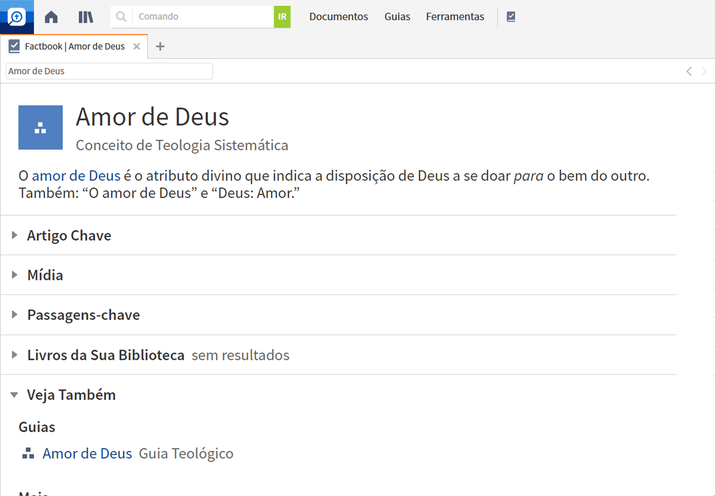Click the guide icon beside Amor de Deus
Image resolution: width=715 pixels, height=496 pixels.
(28, 454)
